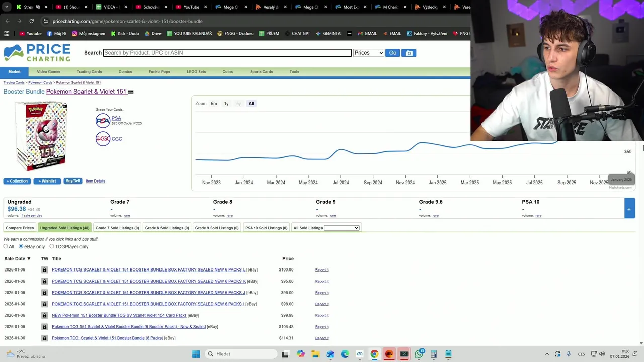Open the Prices search type dropdown

point(368,53)
